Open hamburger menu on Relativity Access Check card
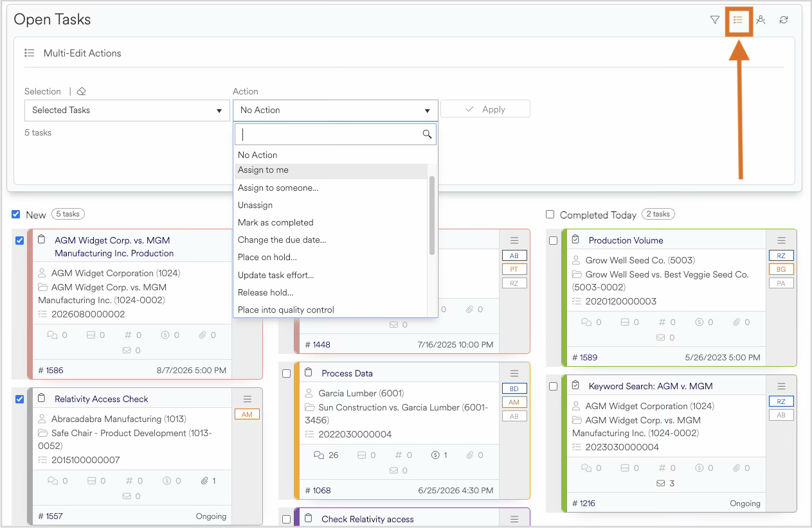 (x=247, y=400)
